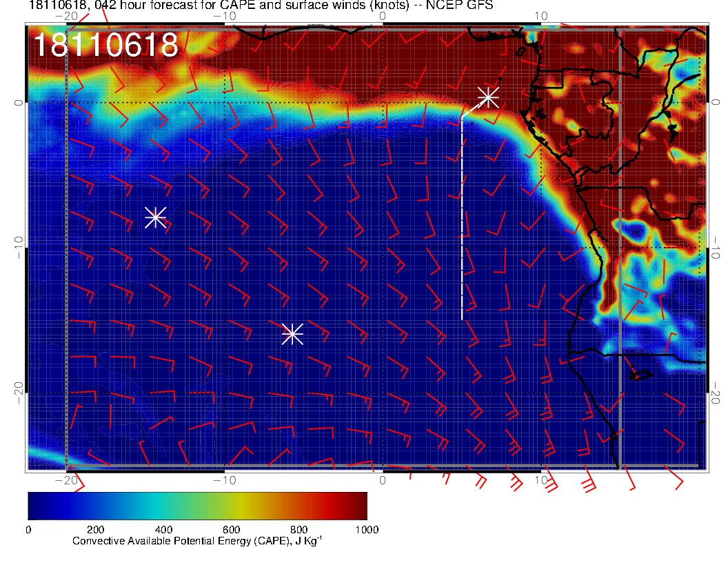The height and width of the screenshot is (563, 728).
Task: Click the 200 tick label under the colorbar
Action: click(x=96, y=529)
